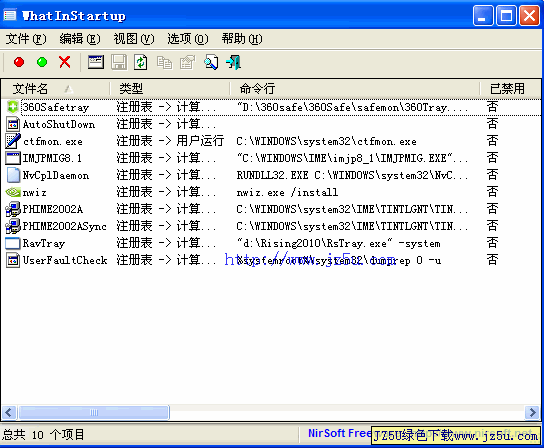Sort by the 文件名 column header

coord(56,88)
